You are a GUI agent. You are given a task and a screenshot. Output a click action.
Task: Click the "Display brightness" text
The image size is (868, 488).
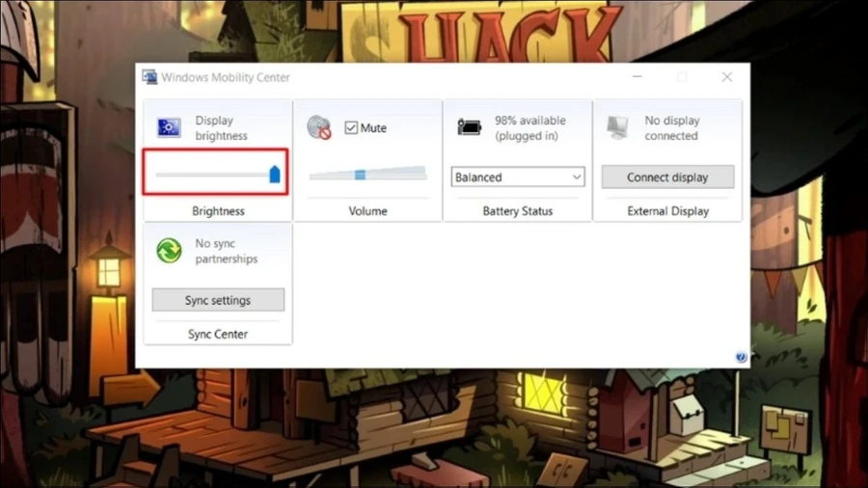[x=221, y=128]
